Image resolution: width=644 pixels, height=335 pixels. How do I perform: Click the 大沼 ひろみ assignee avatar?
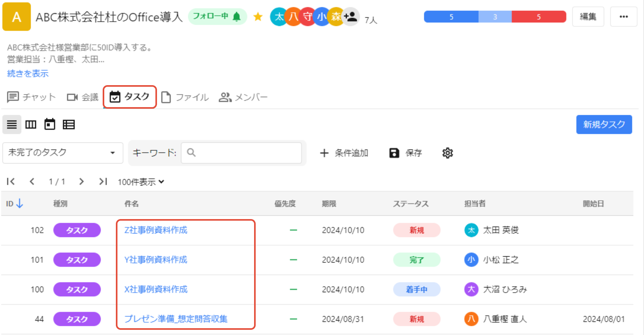point(471,289)
